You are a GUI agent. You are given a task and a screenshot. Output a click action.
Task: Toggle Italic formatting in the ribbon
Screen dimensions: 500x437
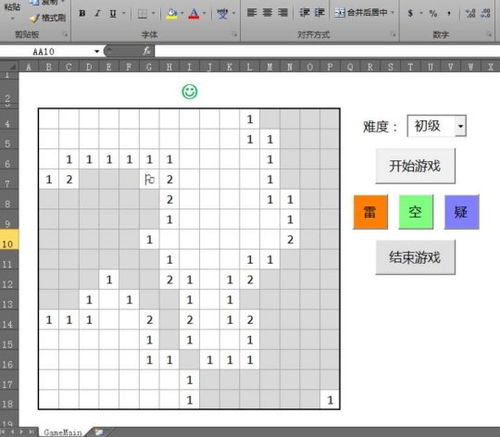coord(98,13)
